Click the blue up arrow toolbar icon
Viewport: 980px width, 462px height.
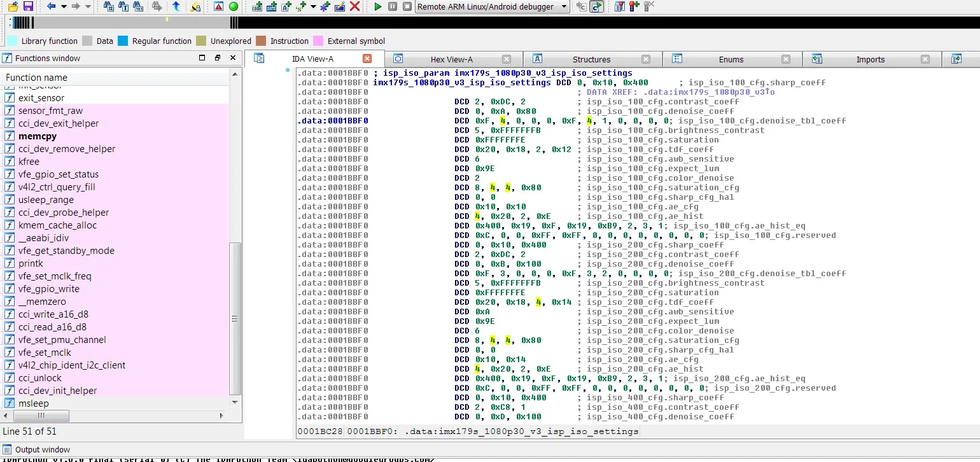pos(176,6)
